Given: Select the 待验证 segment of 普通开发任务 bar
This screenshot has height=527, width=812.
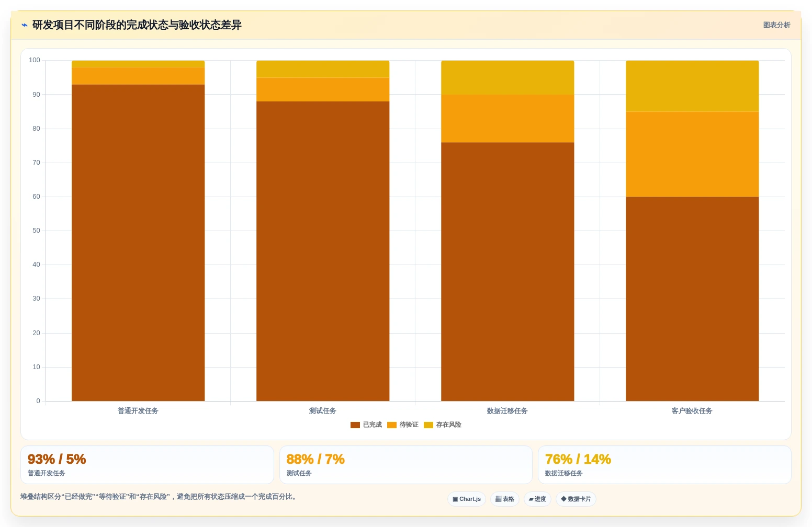Looking at the screenshot, I should pos(138,76).
